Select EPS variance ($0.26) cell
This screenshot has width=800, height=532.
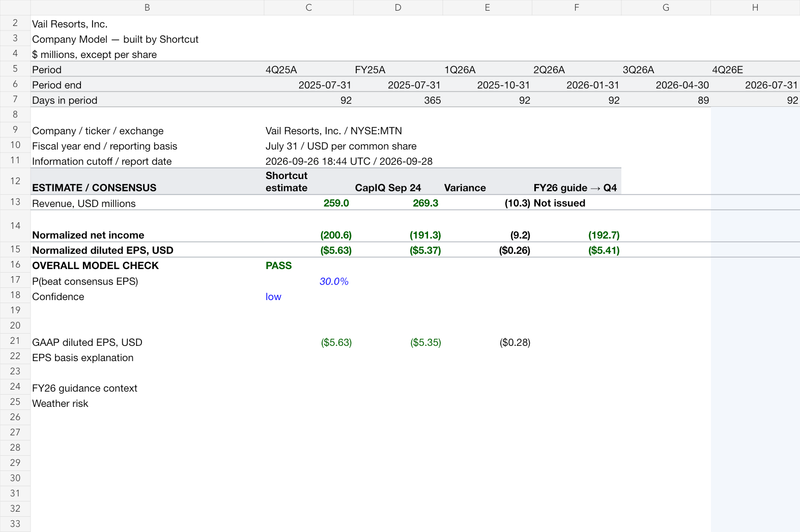pyautogui.click(x=487, y=250)
